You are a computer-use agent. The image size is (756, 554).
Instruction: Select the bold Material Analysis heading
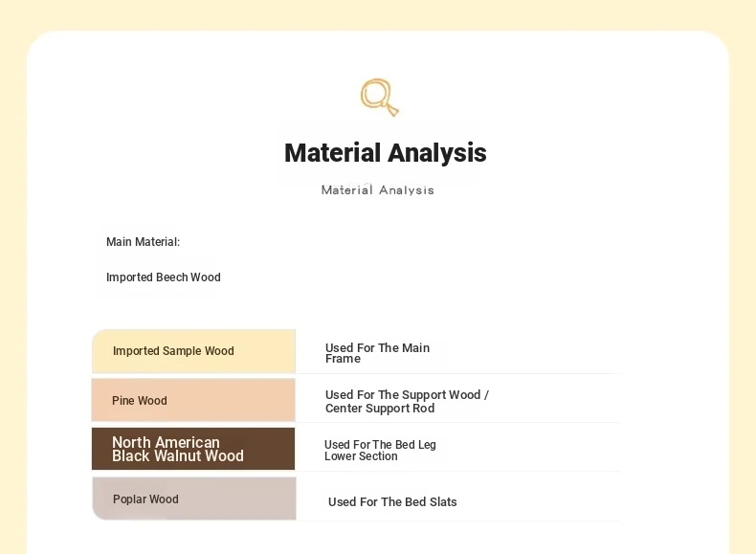click(x=386, y=153)
